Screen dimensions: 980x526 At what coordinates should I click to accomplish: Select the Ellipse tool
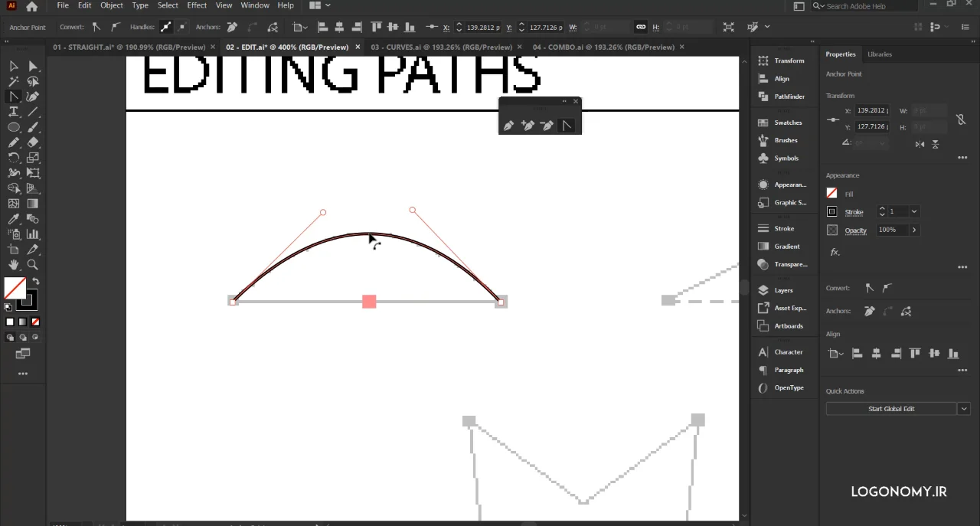(x=14, y=127)
